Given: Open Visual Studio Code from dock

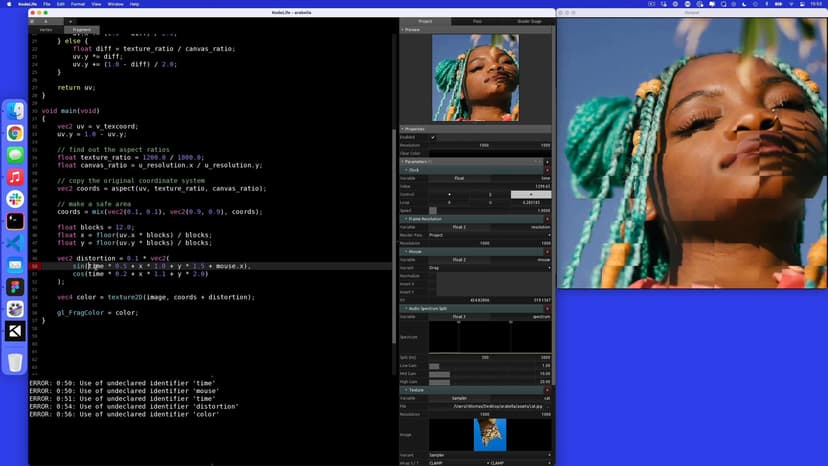Looking at the screenshot, I should point(15,243).
